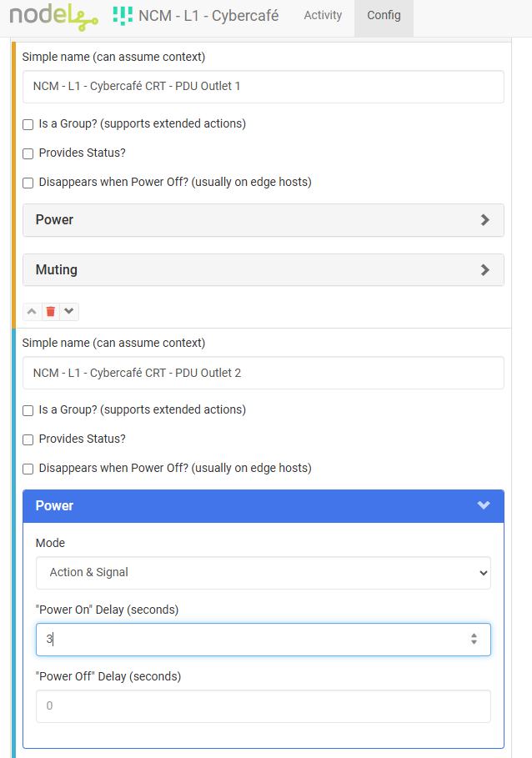The width and height of the screenshot is (532, 758).
Task: Click the white chevron on Outlet 2 Power header
Action: 484,505
